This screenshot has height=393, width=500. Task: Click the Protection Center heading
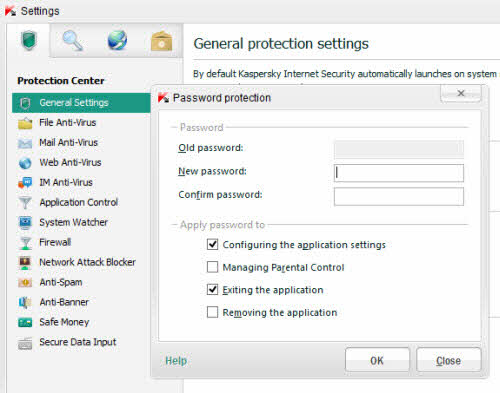coord(61,81)
